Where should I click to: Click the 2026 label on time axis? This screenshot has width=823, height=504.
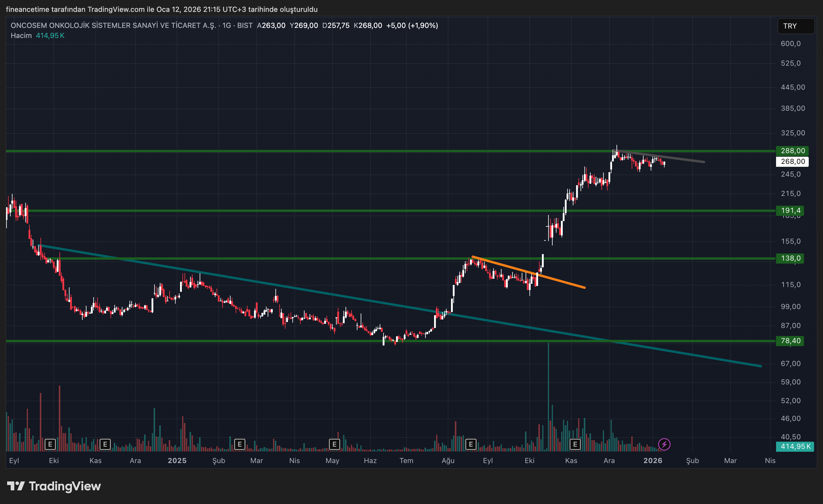(x=653, y=461)
